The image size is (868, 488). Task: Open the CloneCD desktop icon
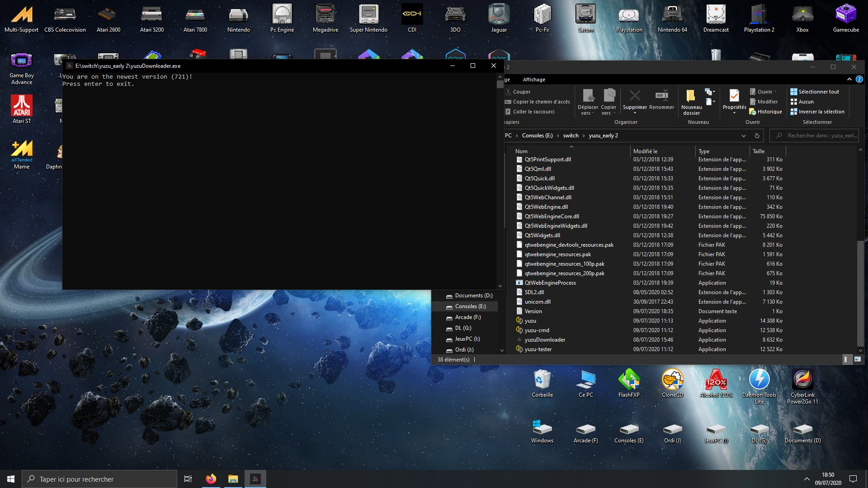point(672,383)
